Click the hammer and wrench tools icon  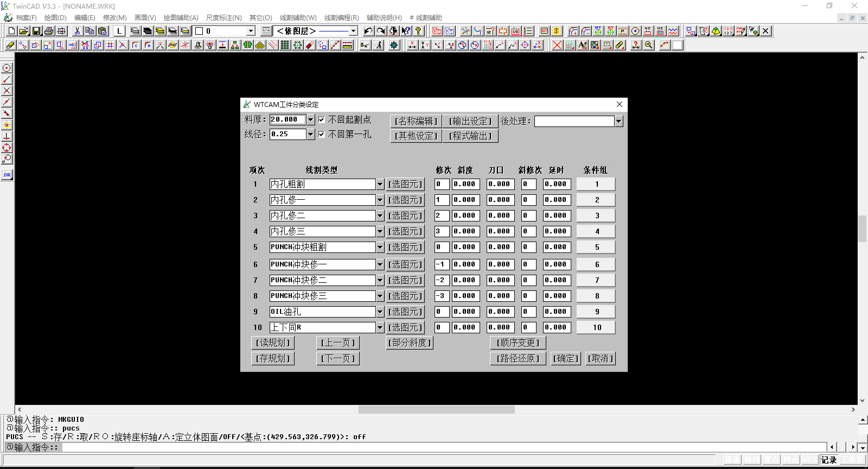click(465, 31)
